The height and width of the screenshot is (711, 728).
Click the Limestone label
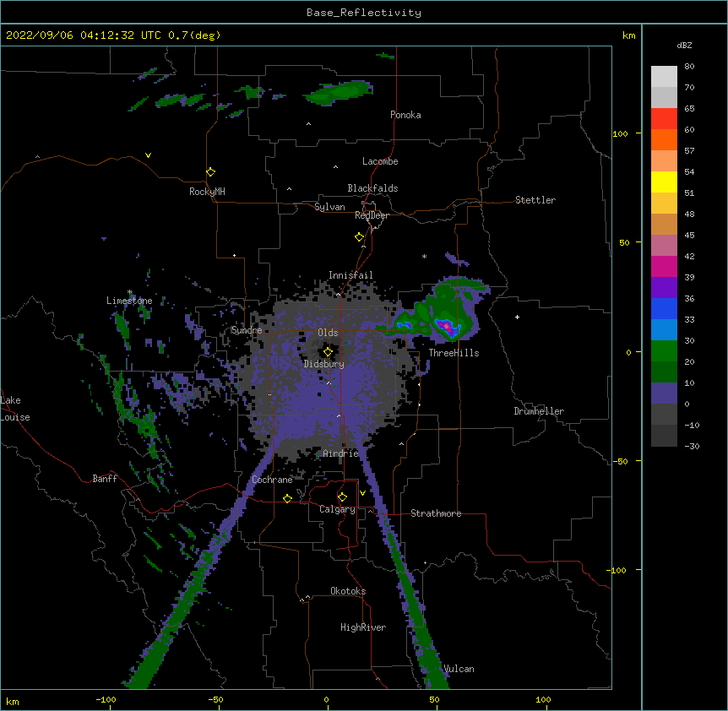129,301
